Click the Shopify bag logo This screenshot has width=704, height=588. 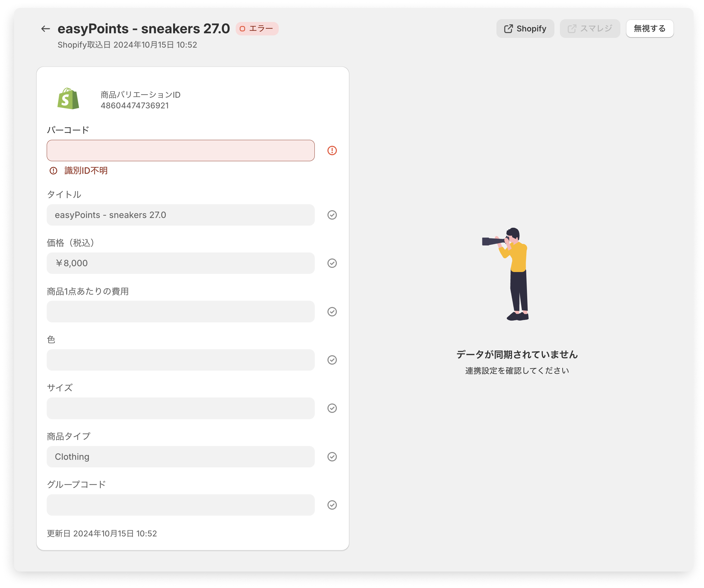point(68,99)
